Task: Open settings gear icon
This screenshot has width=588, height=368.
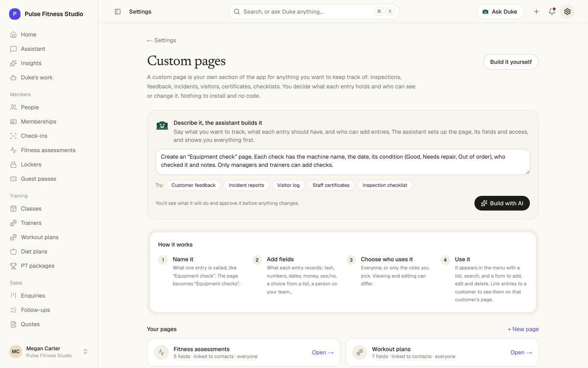Action: pyautogui.click(x=567, y=12)
